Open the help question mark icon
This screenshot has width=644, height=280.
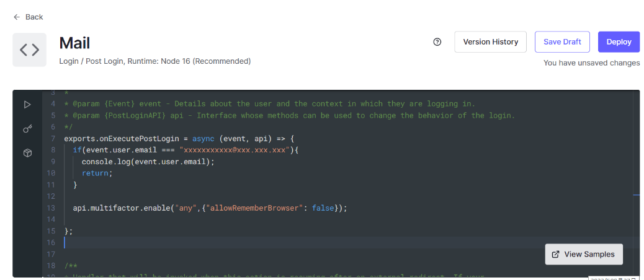tap(437, 42)
